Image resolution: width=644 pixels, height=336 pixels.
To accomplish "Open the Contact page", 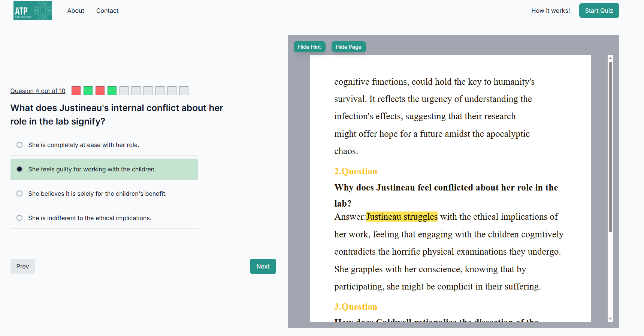I will [107, 10].
